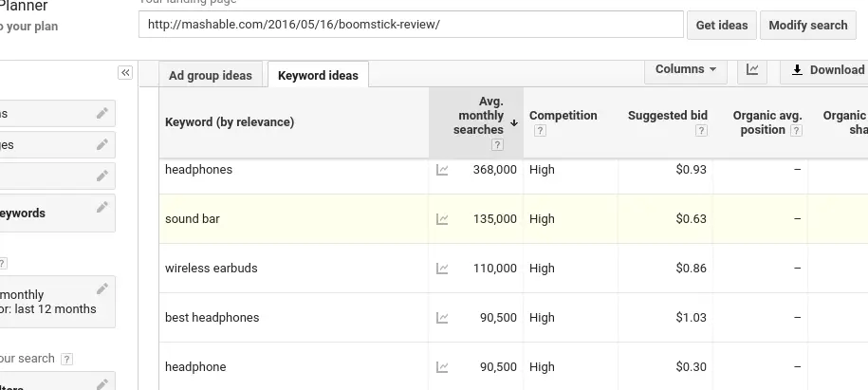Open help icon under Avg. monthly searches
The image size is (868, 390).
497,144
